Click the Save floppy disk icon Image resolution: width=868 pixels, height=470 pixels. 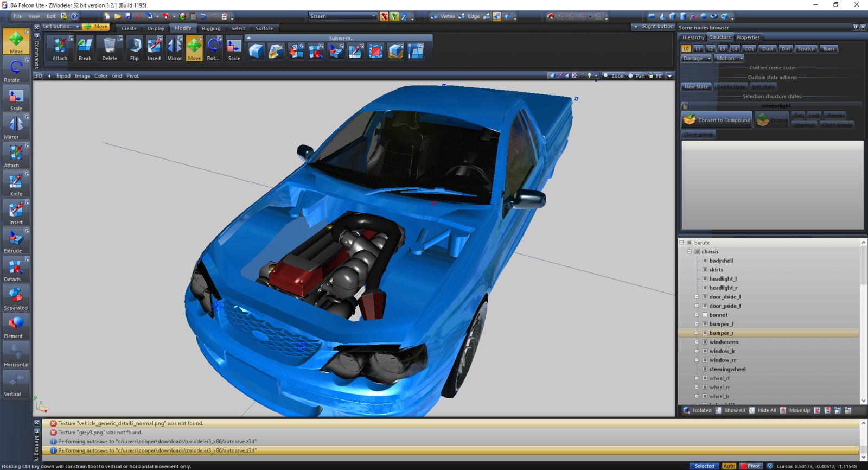point(128,16)
